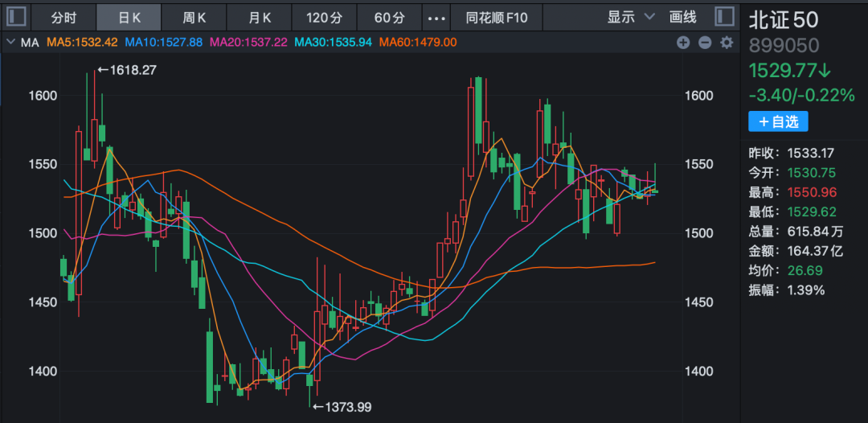Image resolution: width=868 pixels, height=423 pixels.
Task: Click the MA60 indicator value label
Action: click(417, 42)
